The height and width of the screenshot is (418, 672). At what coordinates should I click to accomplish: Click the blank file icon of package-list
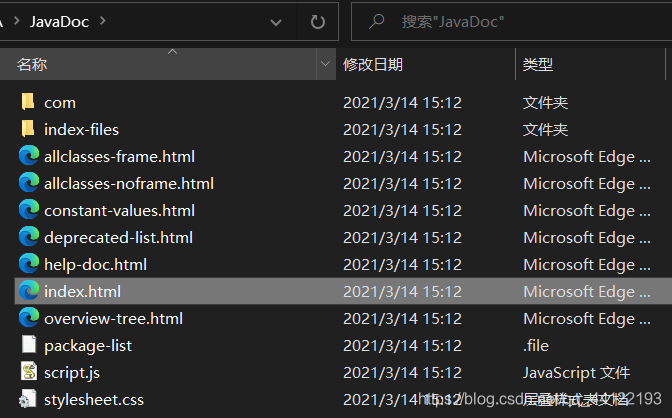(29, 345)
